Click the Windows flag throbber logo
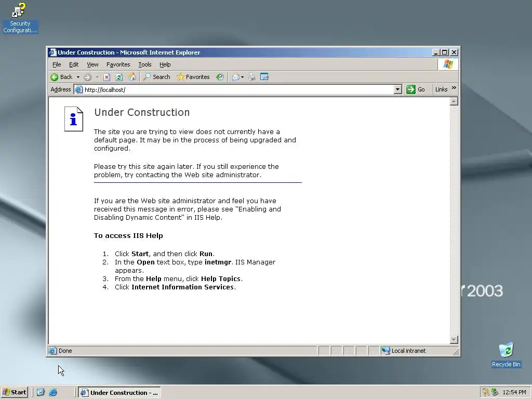This screenshot has width=532, height=399. point(448,64)
